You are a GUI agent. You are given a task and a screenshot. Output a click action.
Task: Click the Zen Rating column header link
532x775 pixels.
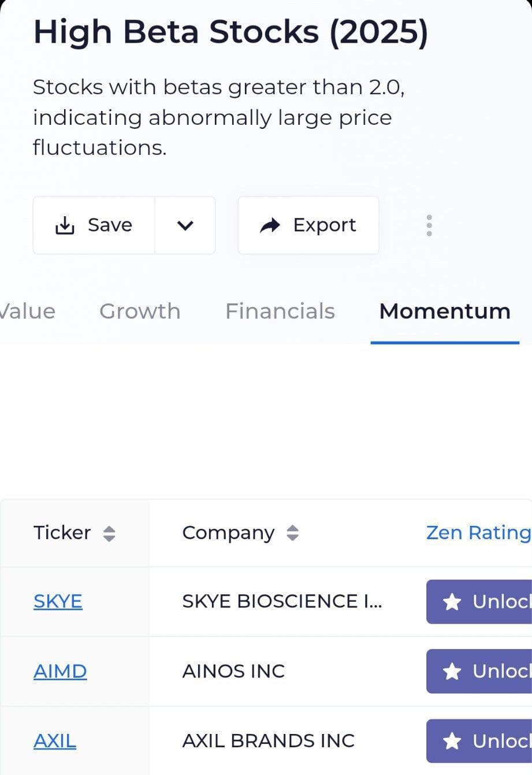478,533
